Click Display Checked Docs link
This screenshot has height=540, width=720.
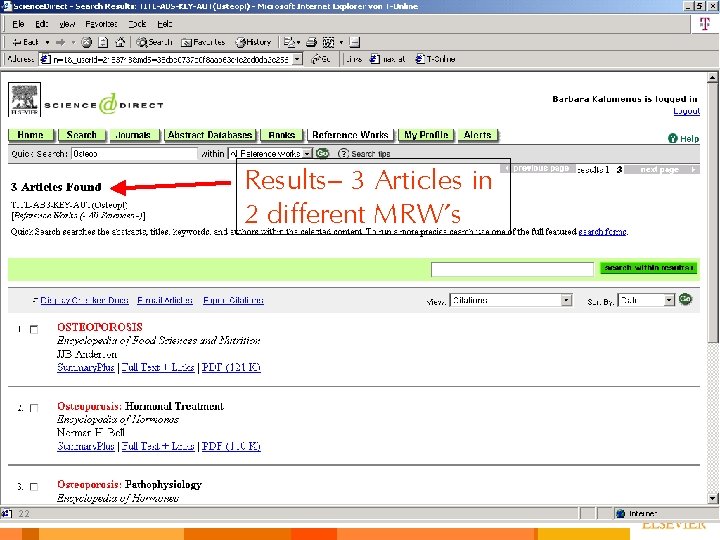point(84,300)
